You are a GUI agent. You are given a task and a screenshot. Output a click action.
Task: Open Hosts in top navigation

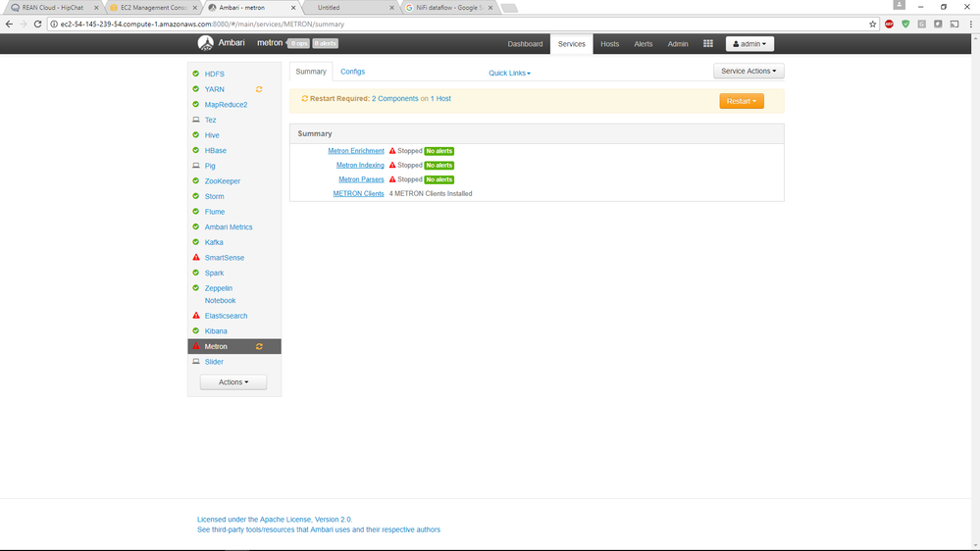[609, 44]
